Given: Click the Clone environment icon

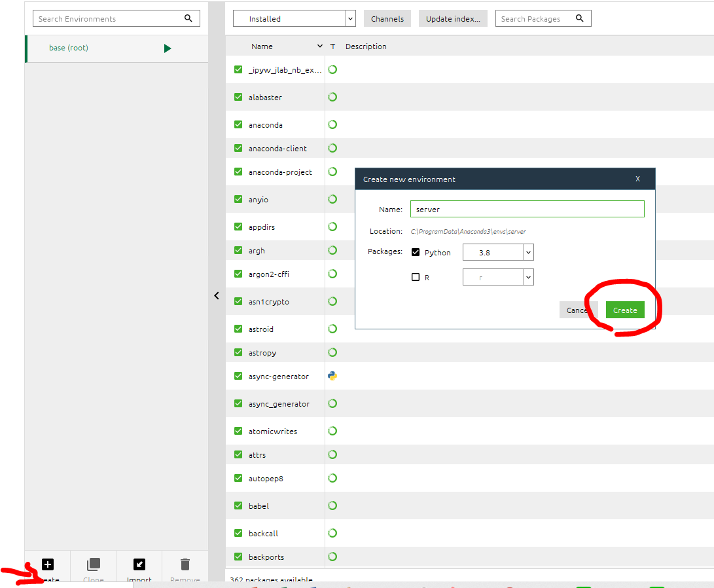Looking at the screenshot, I should 94,564.
